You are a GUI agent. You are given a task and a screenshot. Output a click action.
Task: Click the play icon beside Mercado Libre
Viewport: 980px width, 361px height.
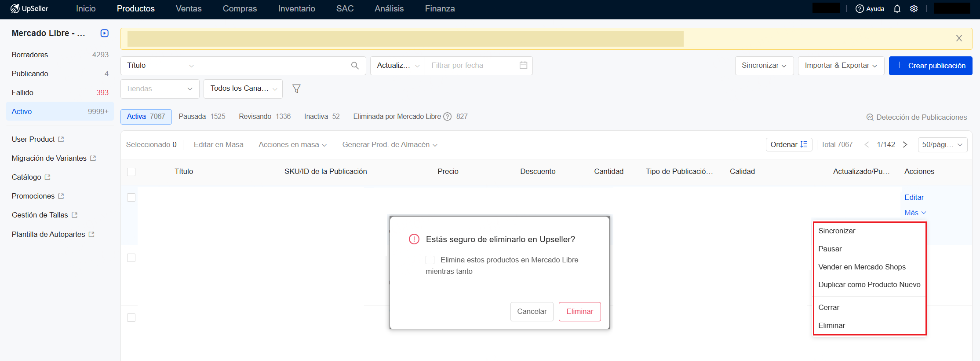[104, 33]
